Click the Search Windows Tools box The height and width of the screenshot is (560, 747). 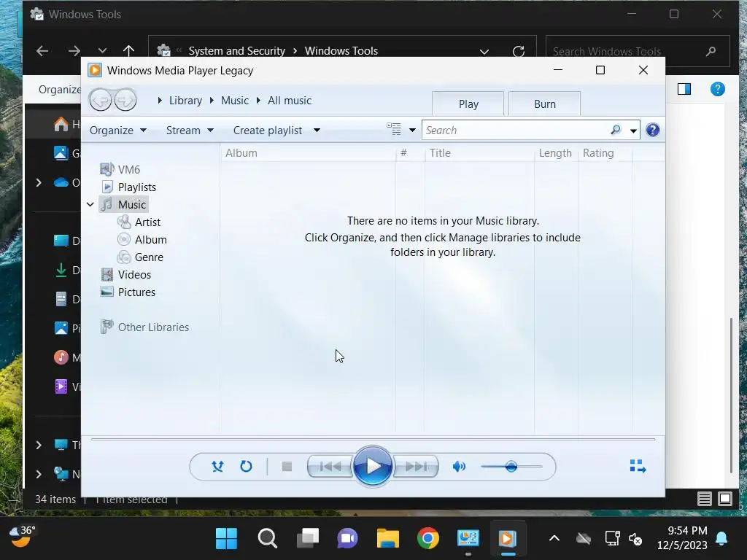click(x=638, y=51)
